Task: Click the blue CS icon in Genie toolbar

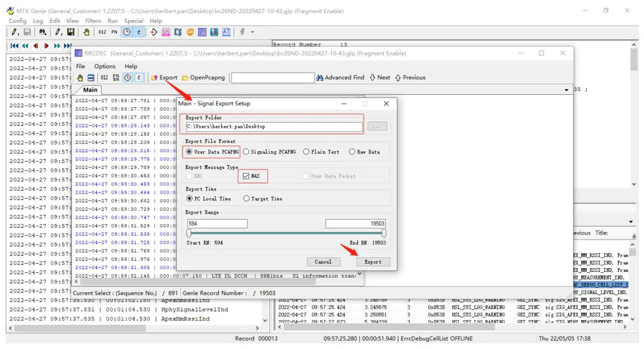Action: 178,32
